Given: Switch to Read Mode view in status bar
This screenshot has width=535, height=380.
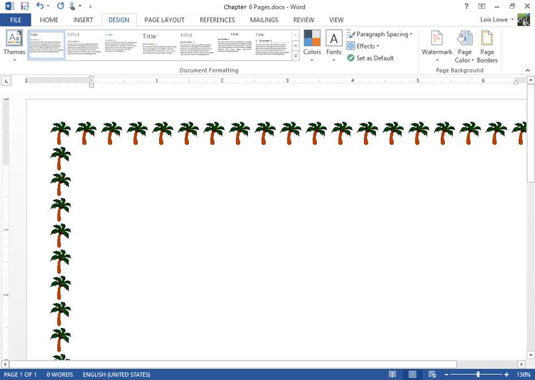Looking at the screenshot, I should (x=392, y=375).
